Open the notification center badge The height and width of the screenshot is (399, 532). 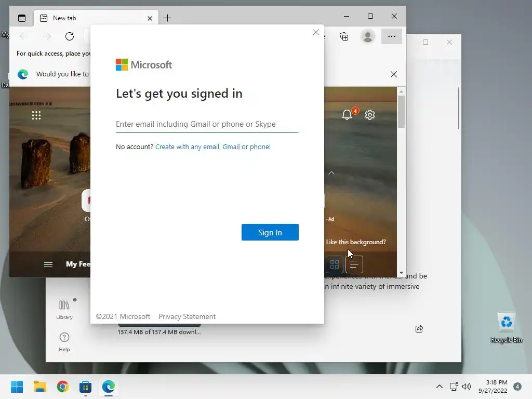click(517, 387)
